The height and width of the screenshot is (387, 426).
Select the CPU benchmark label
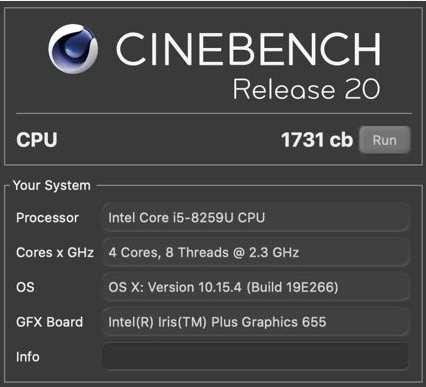37,140
